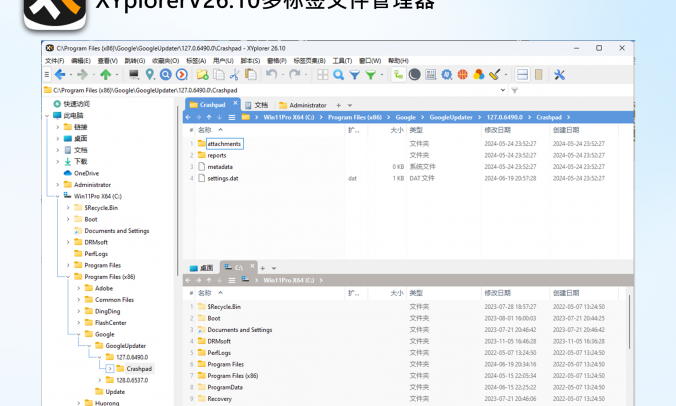
Task: Click the blue funnel visual filter icon
Action: pos(354,75)
